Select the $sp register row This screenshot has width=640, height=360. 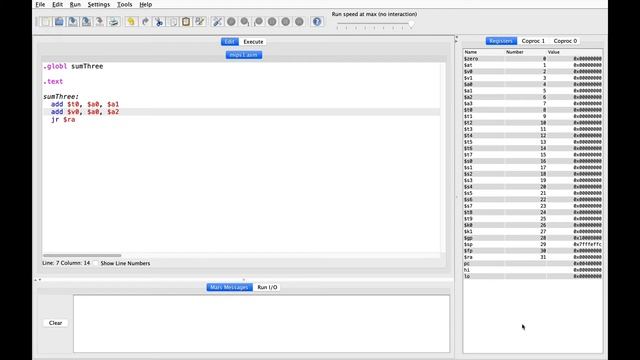[x=533, y=244]
